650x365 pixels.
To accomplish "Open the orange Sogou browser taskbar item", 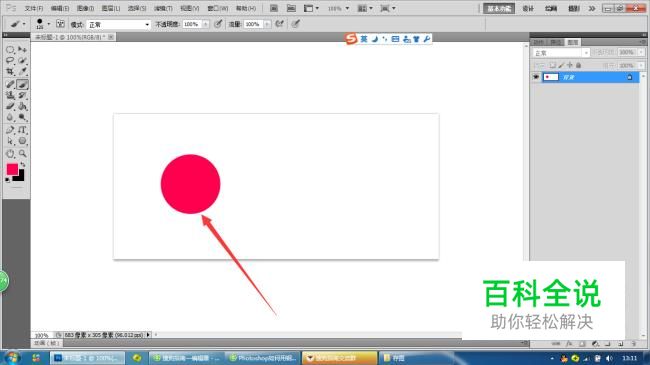I will [x=340, y=358].
